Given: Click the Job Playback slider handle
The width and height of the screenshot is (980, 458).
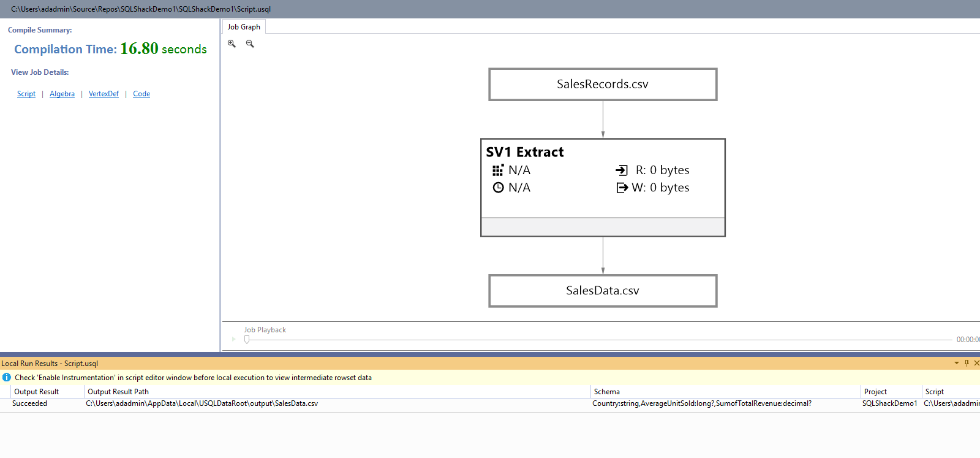Looking at the screenshot, I should pyautogui.click(x=247, y=339).
